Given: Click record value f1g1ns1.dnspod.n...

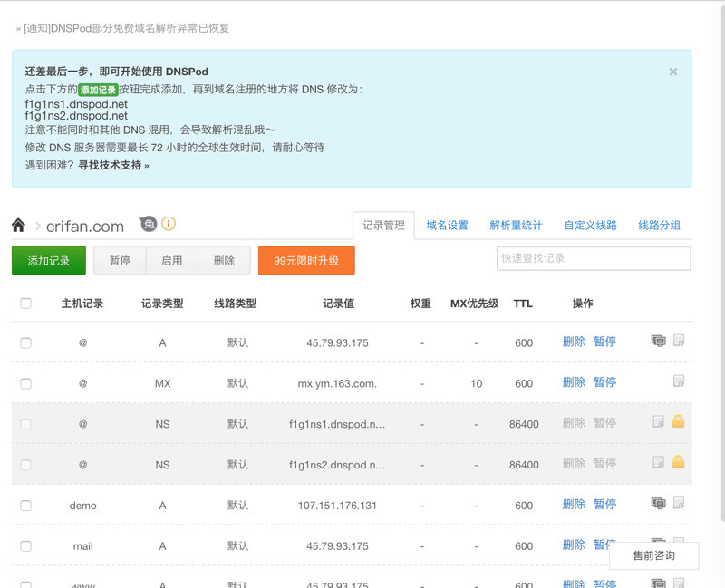Looking at the screenshot, I should coord(337,424).
